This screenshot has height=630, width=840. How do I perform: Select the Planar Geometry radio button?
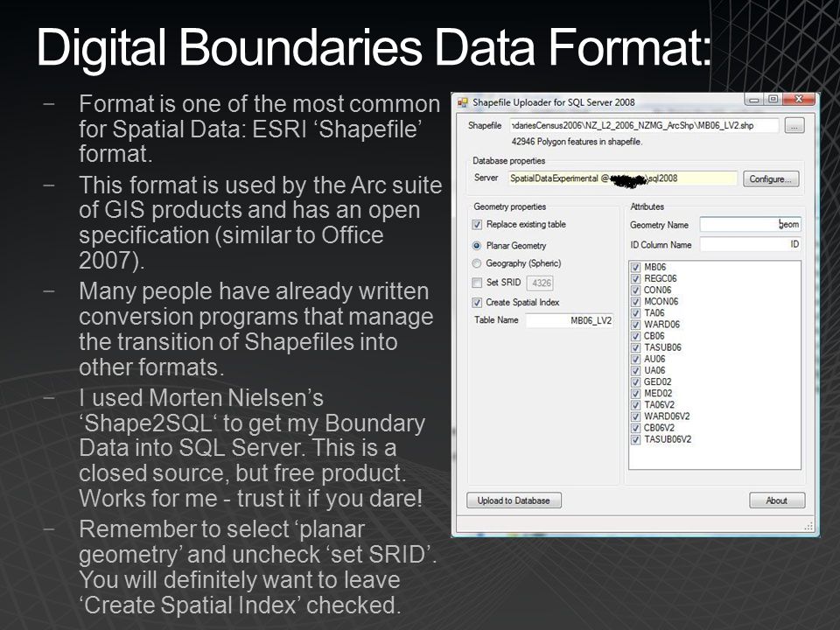[x=477, y=246]
